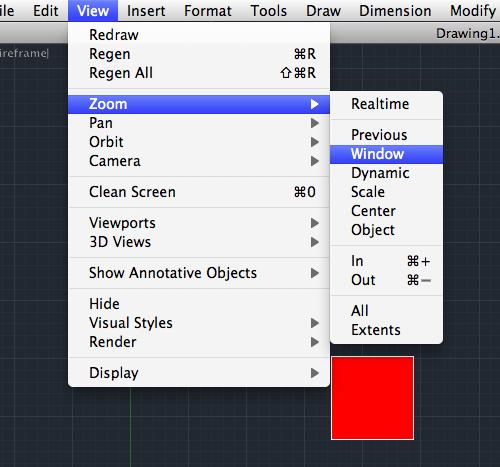Click the red square object
This screenshot has width=500, height=467.
(x=373, y=398)
